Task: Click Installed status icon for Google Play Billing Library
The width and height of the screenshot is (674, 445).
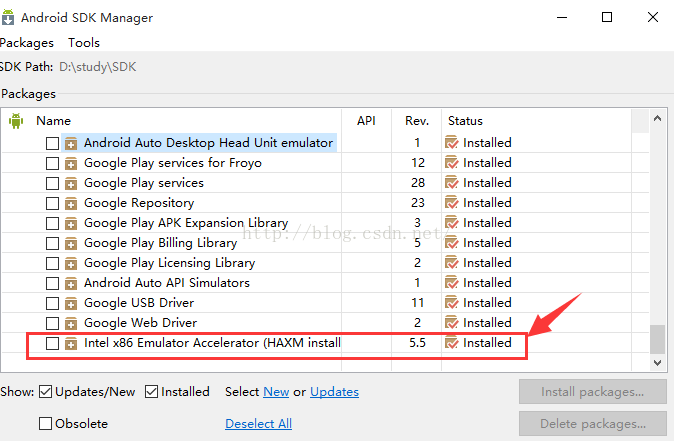Action: [451, 243]
